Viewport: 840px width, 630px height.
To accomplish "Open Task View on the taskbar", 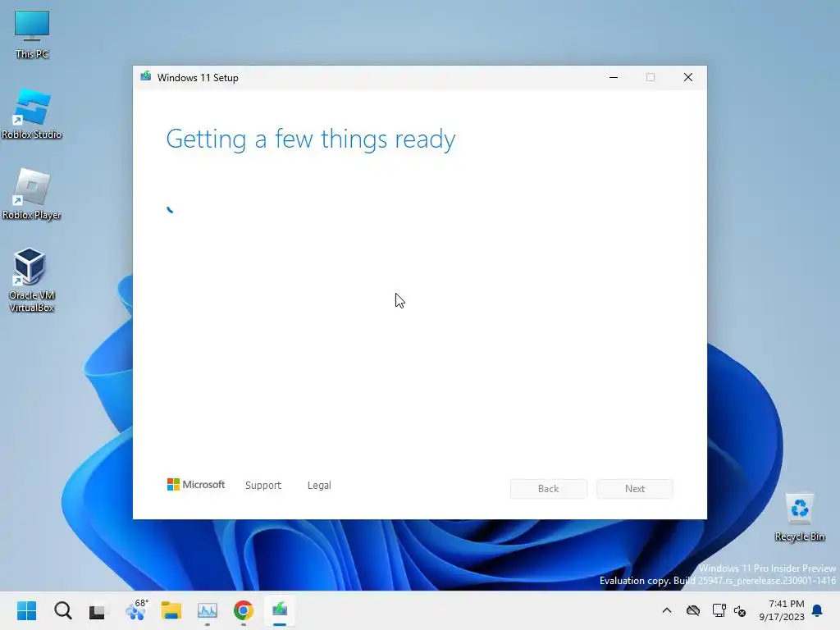I will pos(98,610).
